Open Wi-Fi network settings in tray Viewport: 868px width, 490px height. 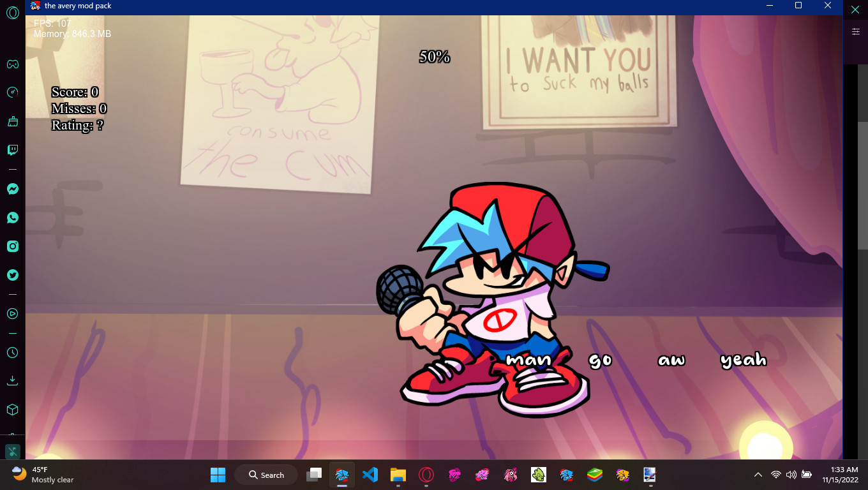coord(776,475)
